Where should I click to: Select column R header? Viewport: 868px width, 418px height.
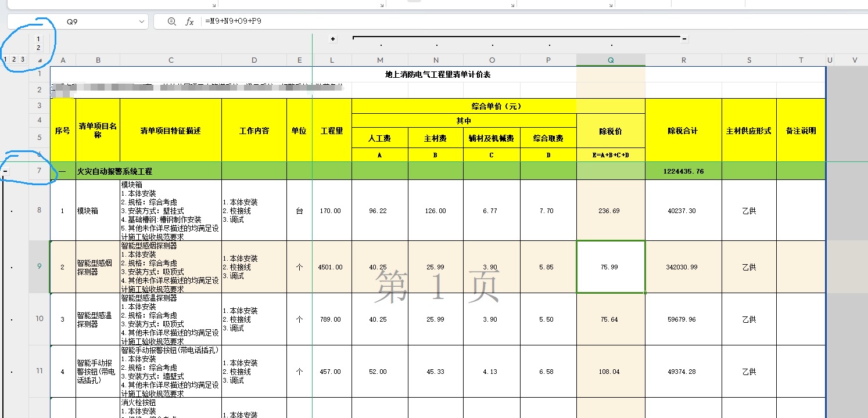(x=684, y=60)
